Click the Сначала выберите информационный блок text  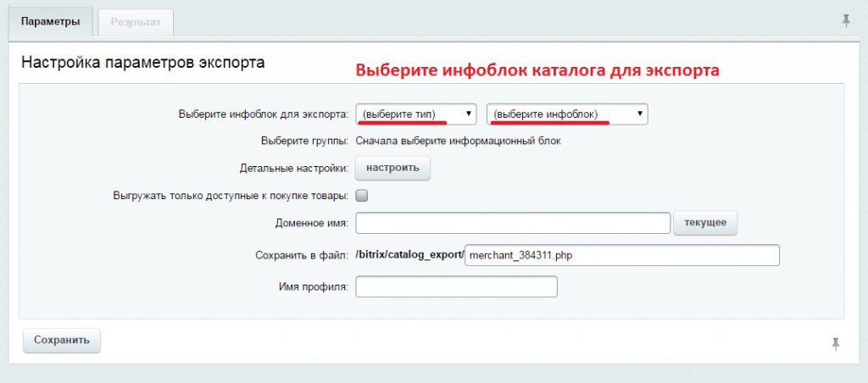(x=459, y=142)
